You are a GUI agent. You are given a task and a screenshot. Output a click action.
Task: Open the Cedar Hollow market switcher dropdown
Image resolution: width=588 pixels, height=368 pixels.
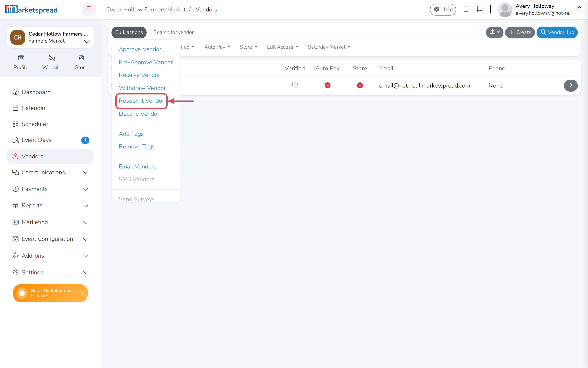pos(50,37)
